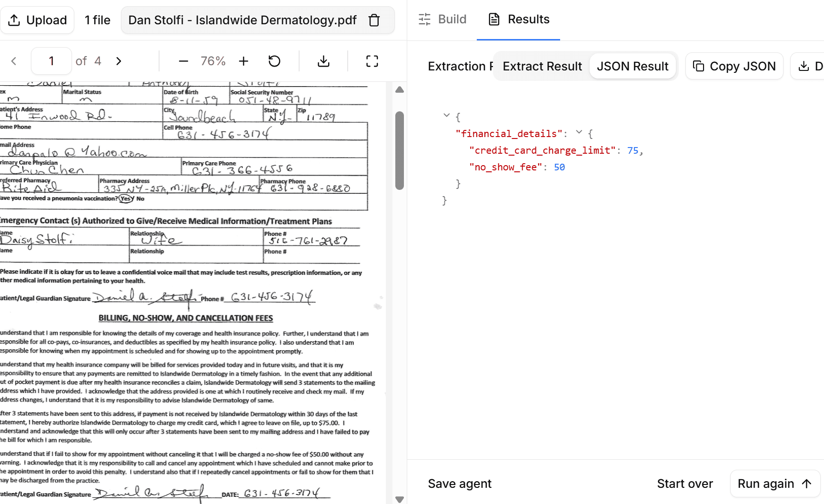Delete the Dan Stolfi PDF via trash icon

pos(374,20)
